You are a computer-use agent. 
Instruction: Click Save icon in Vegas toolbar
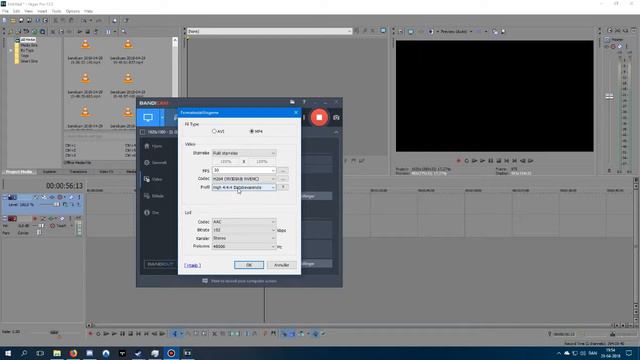tap(21, 20)
